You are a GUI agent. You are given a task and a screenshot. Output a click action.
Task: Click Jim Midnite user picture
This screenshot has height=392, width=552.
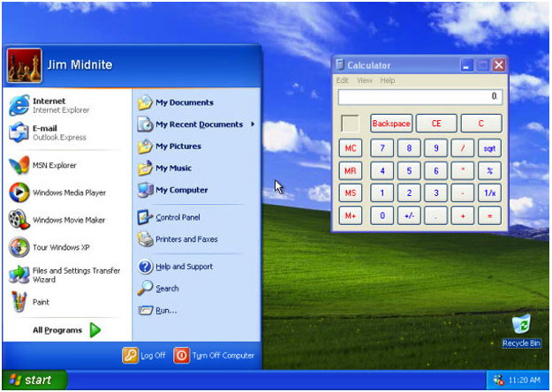coord(24,65)
